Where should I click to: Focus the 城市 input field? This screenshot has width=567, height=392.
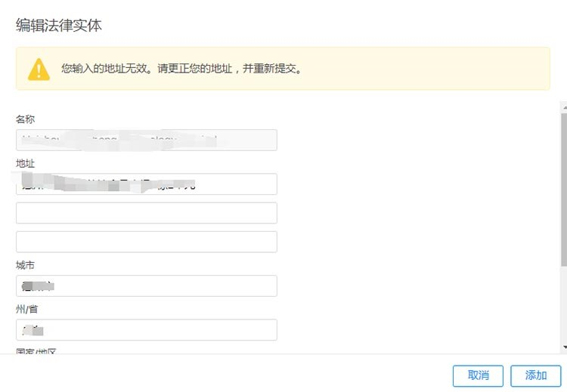[x=147, y=286]
